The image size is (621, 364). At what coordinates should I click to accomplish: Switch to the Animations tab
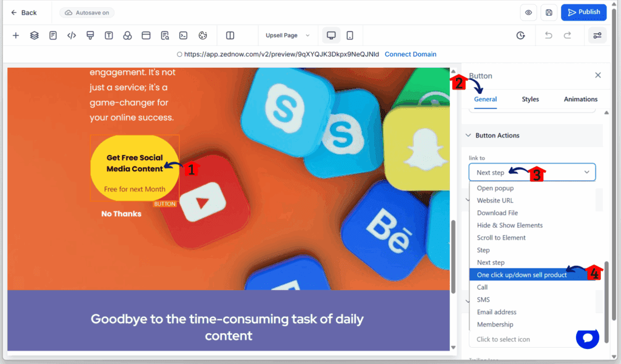[x=580, y=99]
